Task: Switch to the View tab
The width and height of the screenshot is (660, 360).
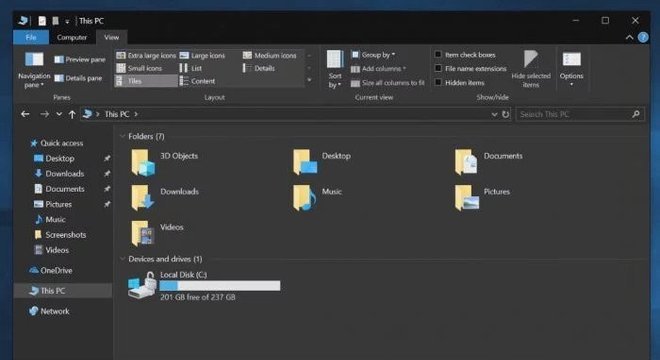Action: coord(112,37)
